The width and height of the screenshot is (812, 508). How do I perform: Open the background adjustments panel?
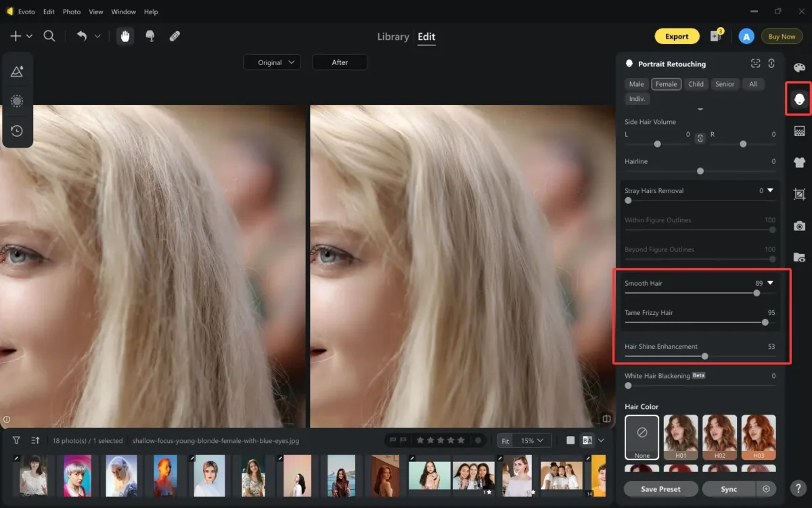tap(799, 131)
